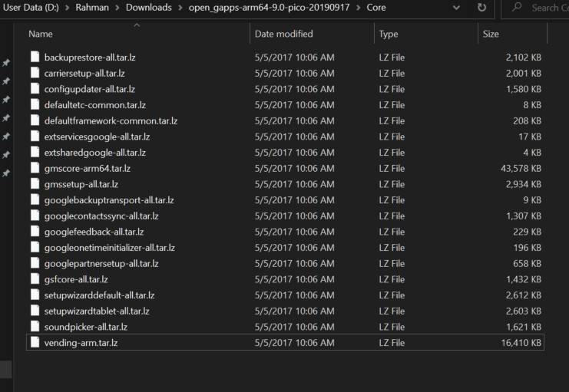This screenshot has width=569, height=392.
Task: Click file icon of defaultframework-common.tar.lz
Action: (35, 120)
